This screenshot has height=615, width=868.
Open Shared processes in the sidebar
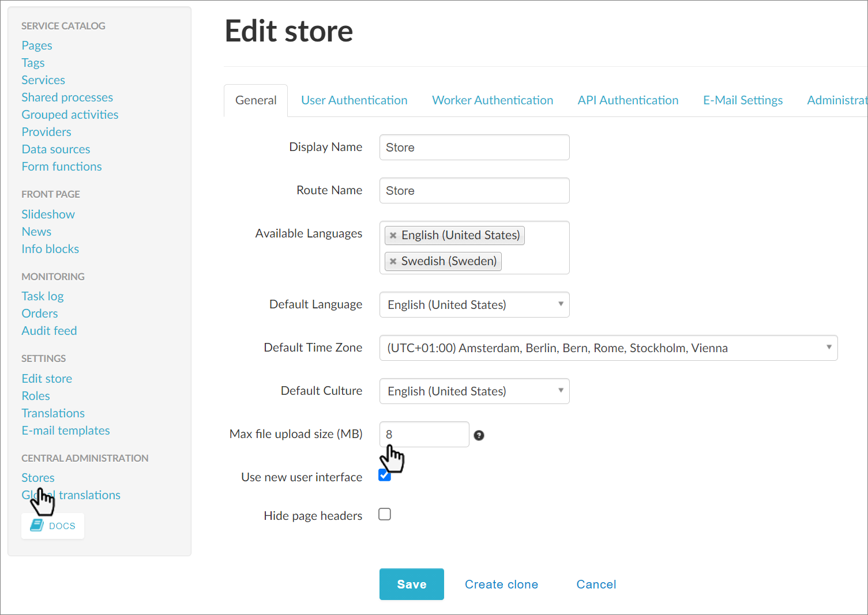67,97
